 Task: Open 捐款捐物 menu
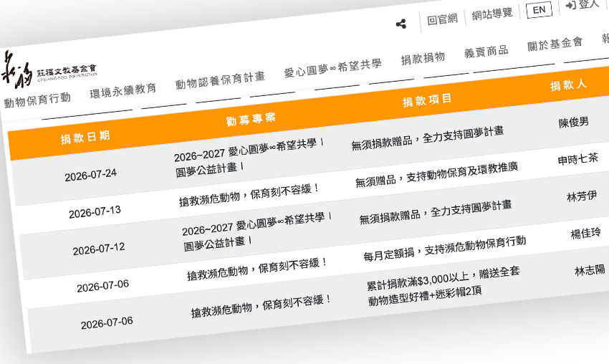[423, 59]
